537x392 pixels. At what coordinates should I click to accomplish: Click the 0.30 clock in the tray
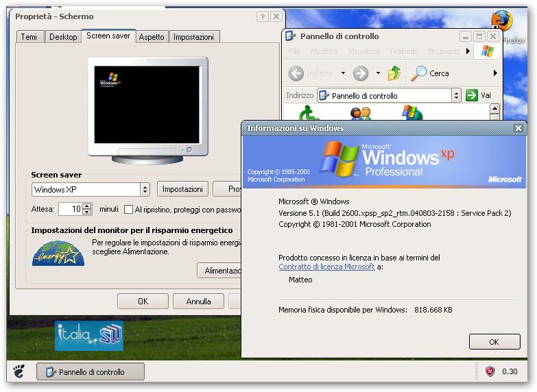510,371
